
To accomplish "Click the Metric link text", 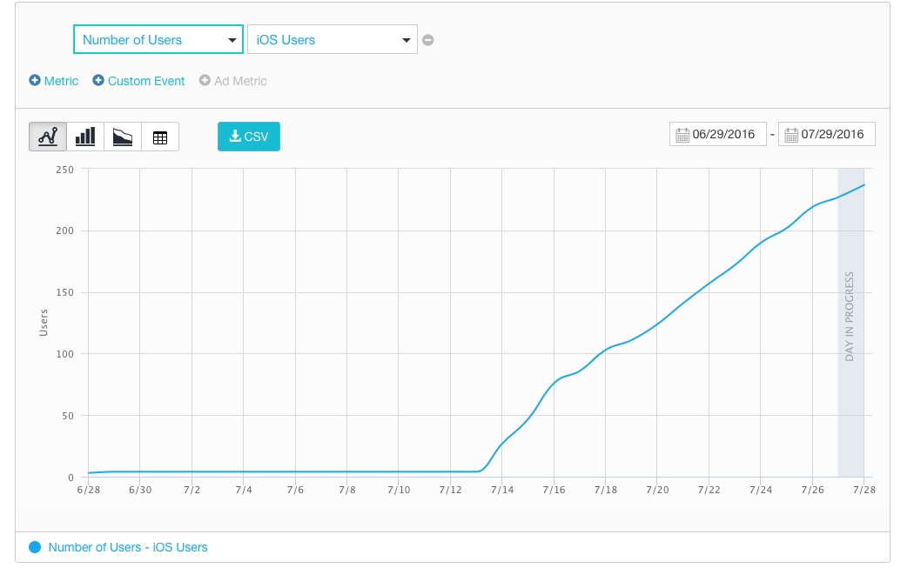I will 61,81.
